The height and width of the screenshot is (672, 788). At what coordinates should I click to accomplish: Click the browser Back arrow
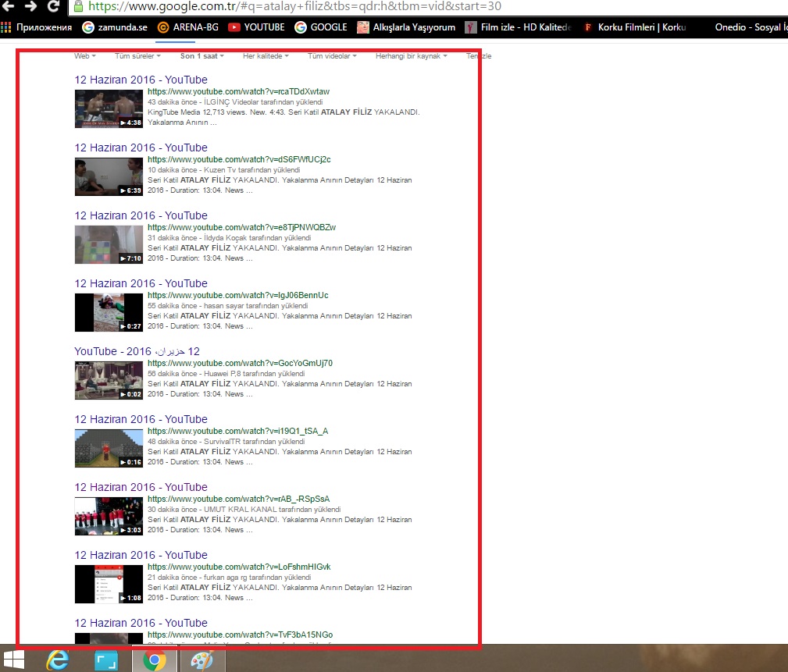point(8,6)
